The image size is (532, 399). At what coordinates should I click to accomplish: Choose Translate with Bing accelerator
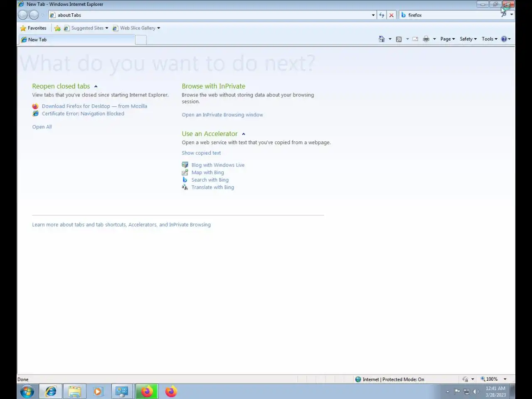click(212, 187)
